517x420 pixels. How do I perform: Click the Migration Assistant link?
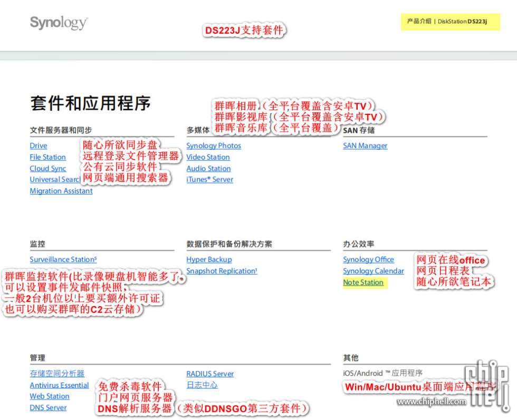coord(61,191)
